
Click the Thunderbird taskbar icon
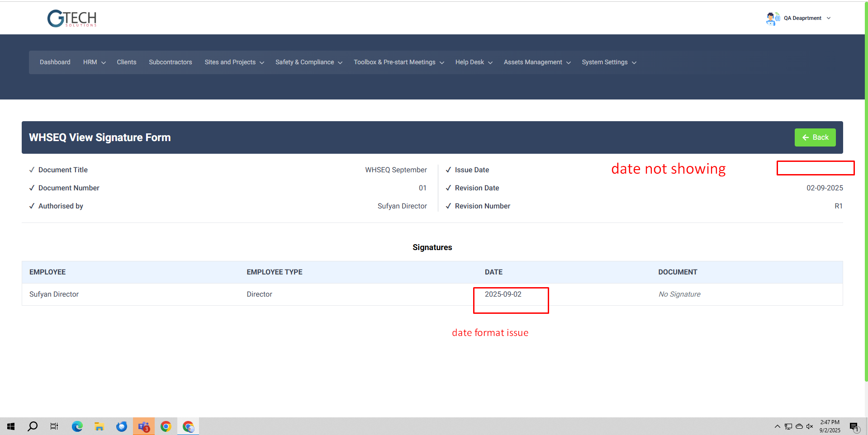(122, 426)
